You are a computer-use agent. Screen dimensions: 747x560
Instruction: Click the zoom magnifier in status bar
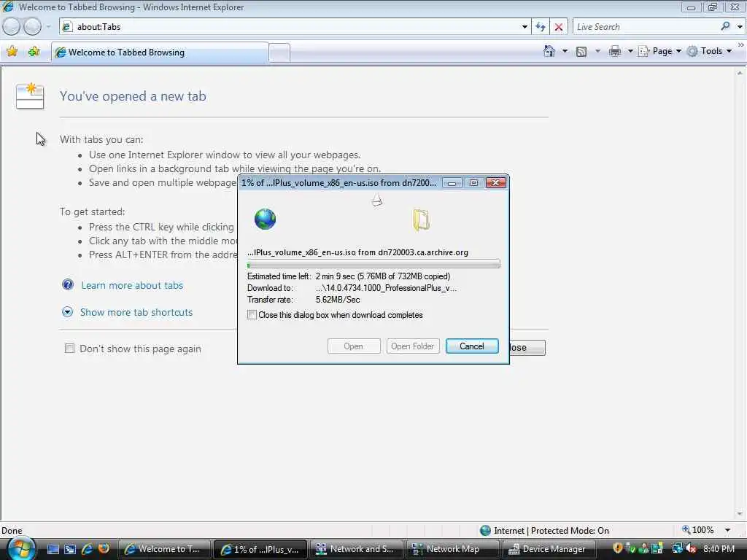pyautogui.click(x=686, y=530)
